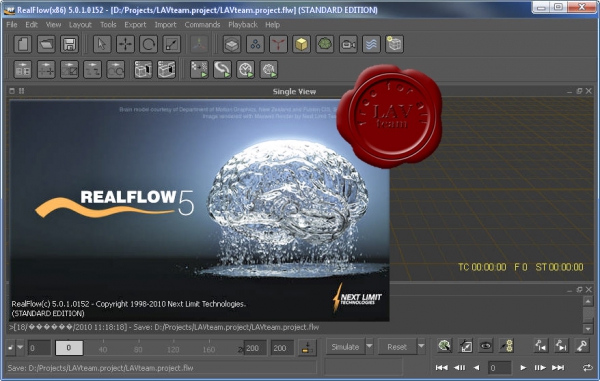
Task: Click the arrow-over-circles icon in second toolbar row
Action: pyautogui.click(x=116, y=70)
